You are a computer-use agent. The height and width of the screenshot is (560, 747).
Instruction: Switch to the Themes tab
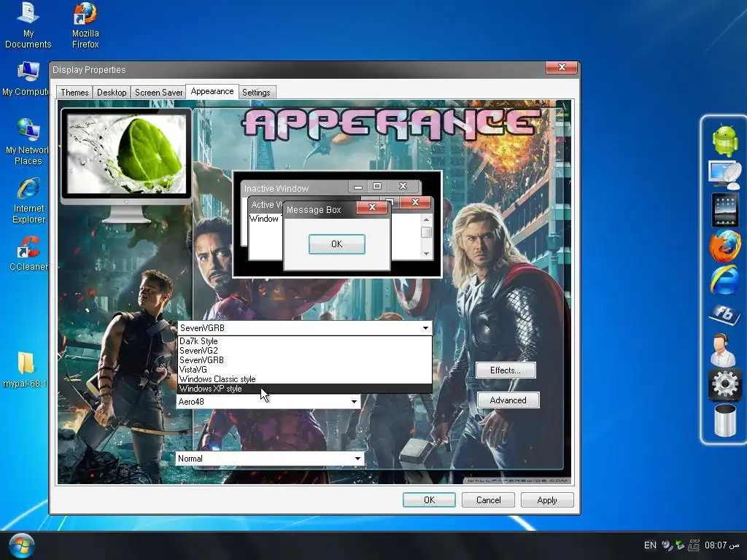click(x=74, y=93)
